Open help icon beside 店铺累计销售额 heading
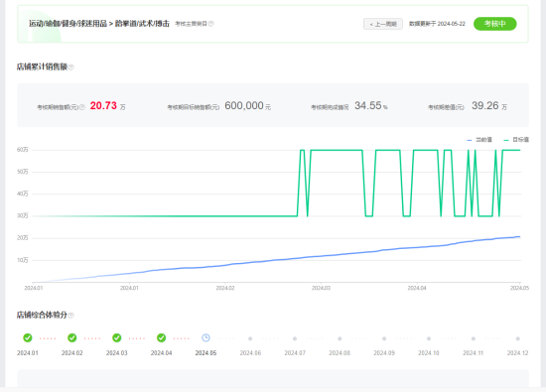Screen dimensions: 546x392 [x=71, y=67]
